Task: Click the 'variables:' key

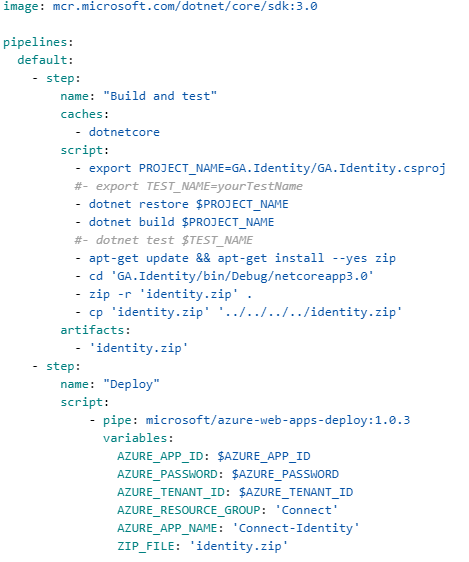Action: [138, 438]
